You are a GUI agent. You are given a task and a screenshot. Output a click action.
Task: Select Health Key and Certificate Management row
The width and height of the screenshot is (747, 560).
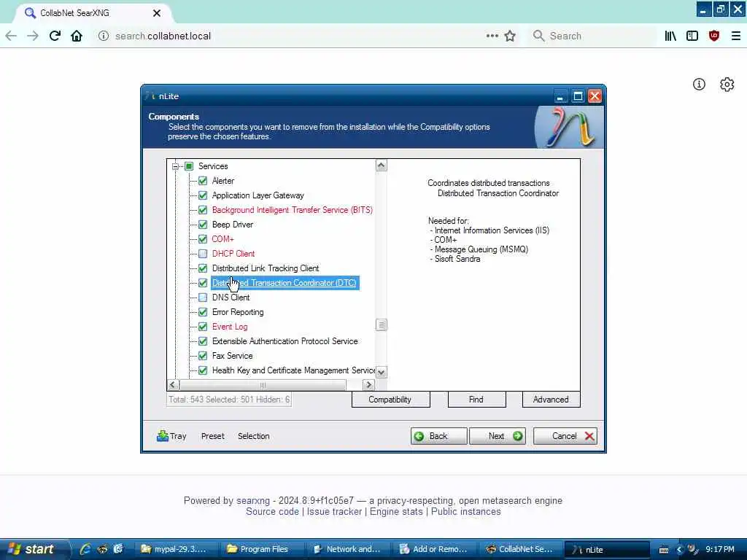[x=293, y=370]
